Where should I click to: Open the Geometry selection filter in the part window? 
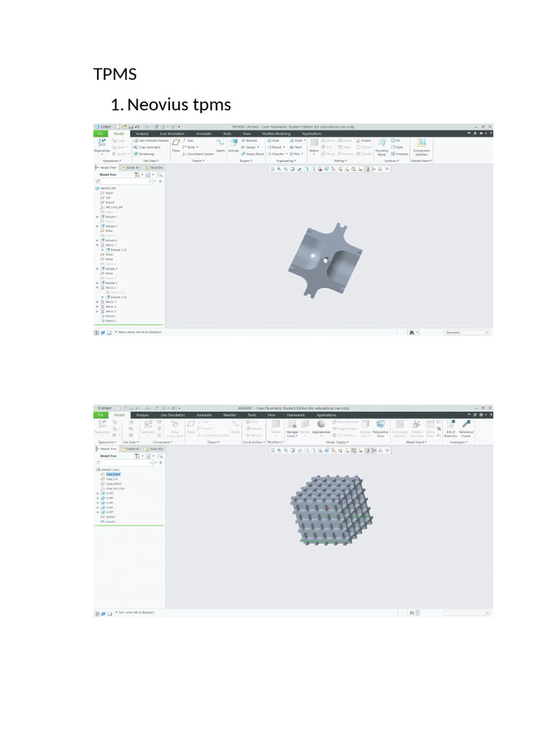[466, 333]
